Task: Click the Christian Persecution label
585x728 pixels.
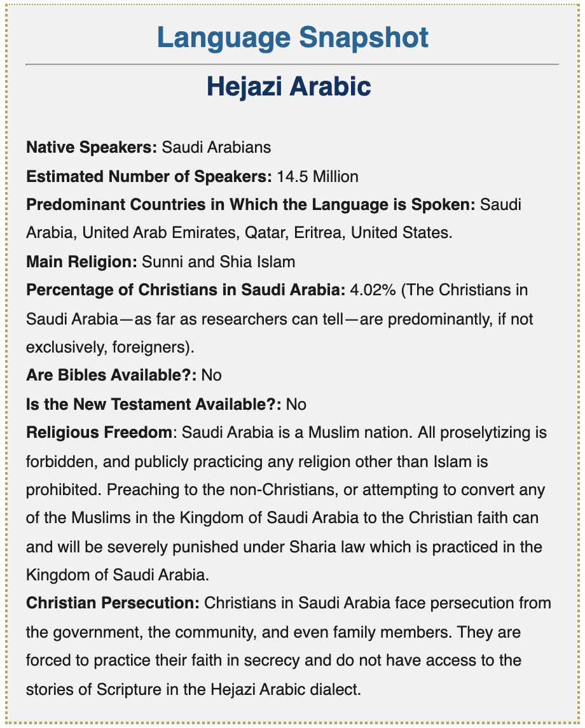Action: point(113,603)
